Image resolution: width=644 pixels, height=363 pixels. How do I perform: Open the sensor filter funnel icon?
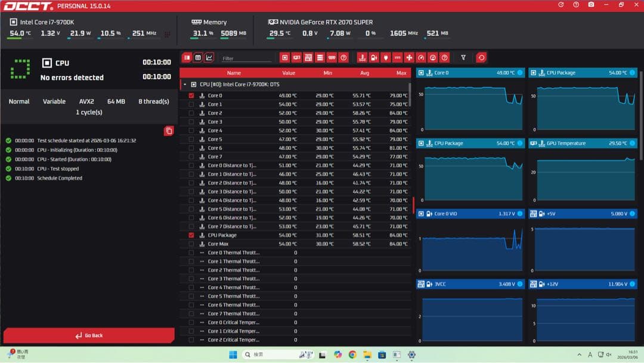(463, 57)
